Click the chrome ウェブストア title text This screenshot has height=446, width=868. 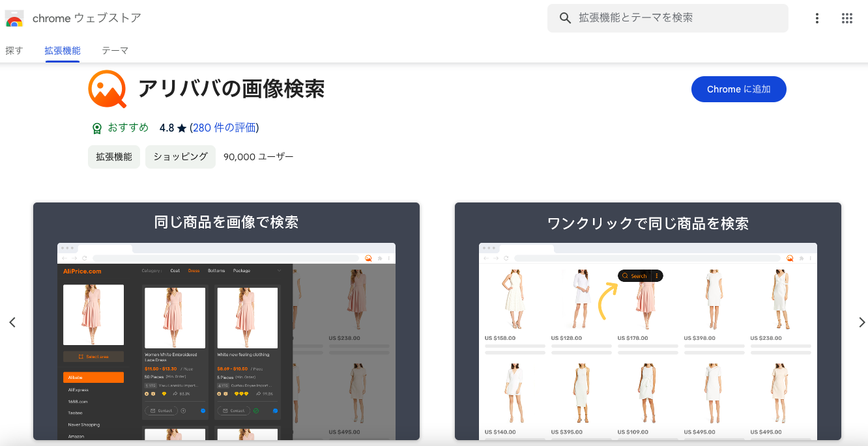[x=87, y=18]
